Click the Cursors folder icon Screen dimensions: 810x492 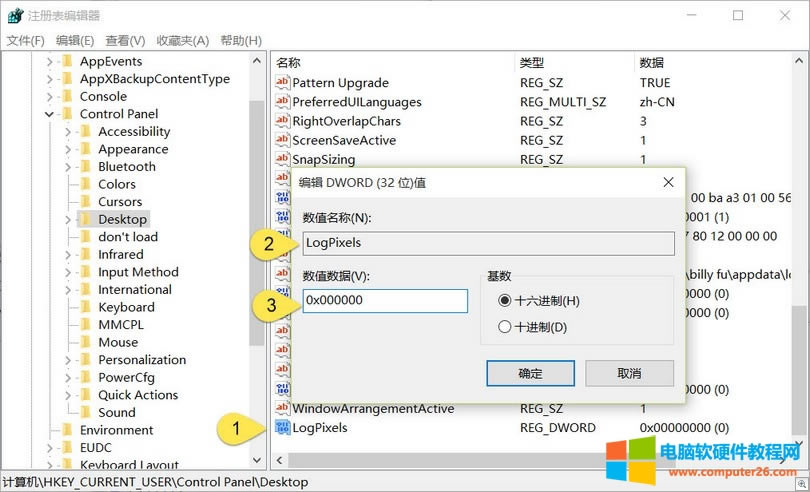[86, 202]
